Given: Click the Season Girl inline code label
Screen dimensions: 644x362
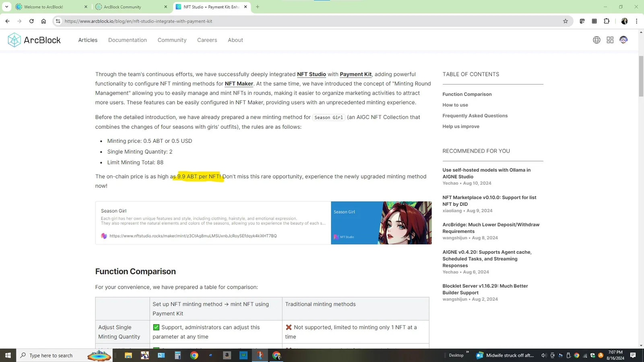Looking at the screenshot, I should tap(329, 117).
